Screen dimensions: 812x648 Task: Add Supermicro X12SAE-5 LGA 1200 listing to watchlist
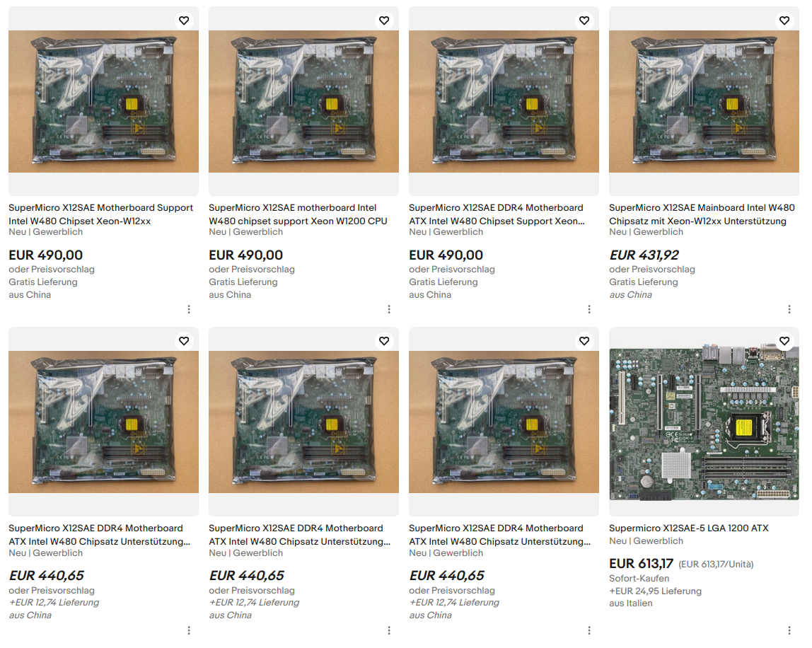[784, 341]
